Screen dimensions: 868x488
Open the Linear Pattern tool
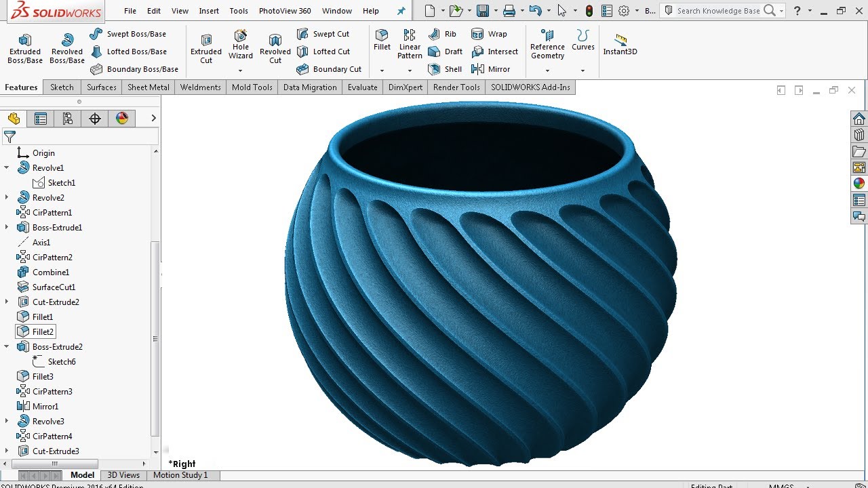pos(410,45)
